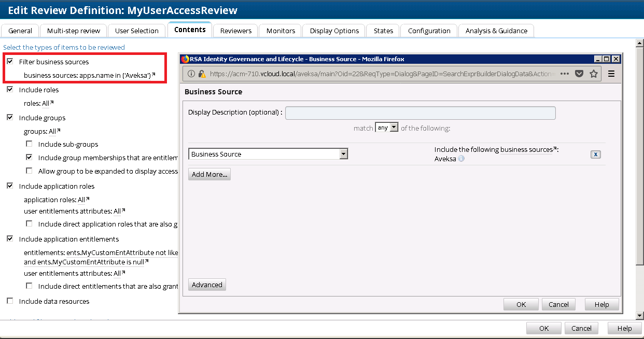Uncheck the Filter business sources checkbox

pos(10,62)
